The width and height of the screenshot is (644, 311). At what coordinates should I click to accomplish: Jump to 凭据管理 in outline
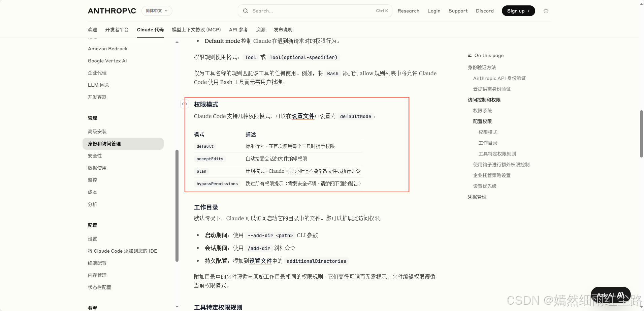tap(477, 197)
